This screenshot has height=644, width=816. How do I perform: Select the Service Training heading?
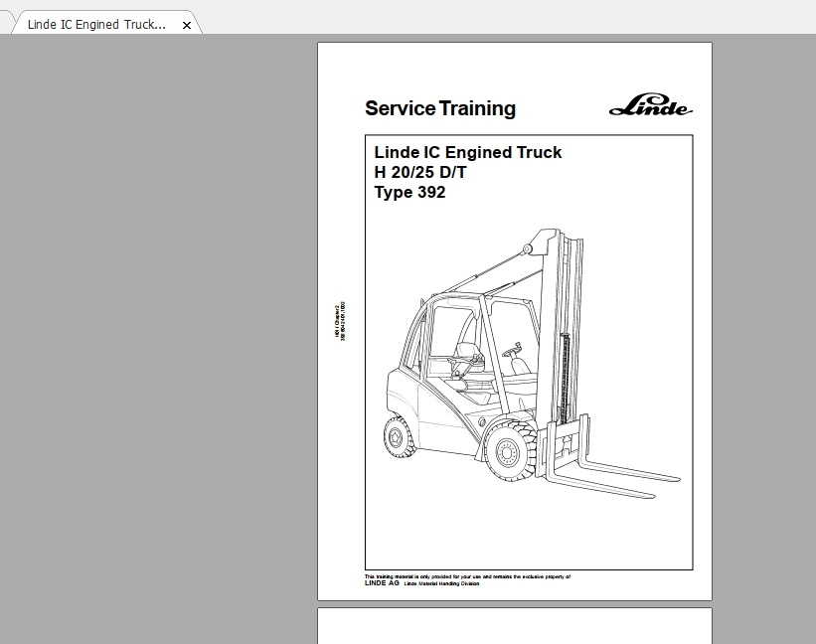pyautogui.click(x=440, y=108)
